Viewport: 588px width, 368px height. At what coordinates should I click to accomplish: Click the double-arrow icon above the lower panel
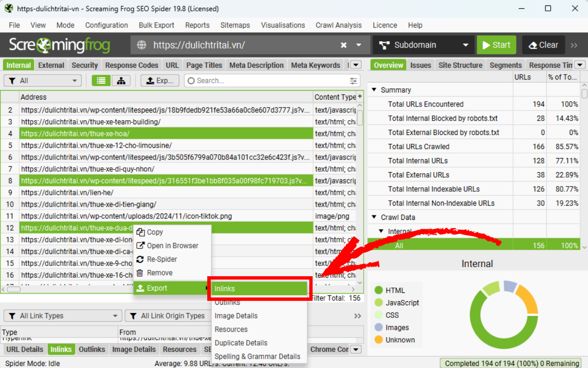point(357,315)
